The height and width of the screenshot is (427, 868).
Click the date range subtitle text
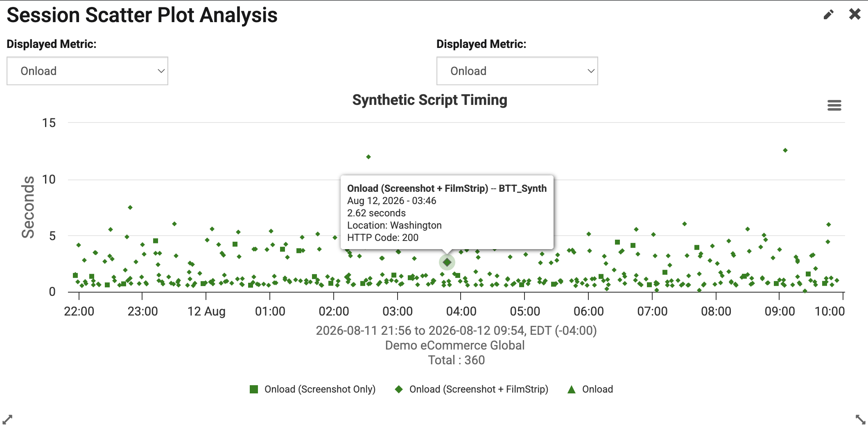(456, 330)
